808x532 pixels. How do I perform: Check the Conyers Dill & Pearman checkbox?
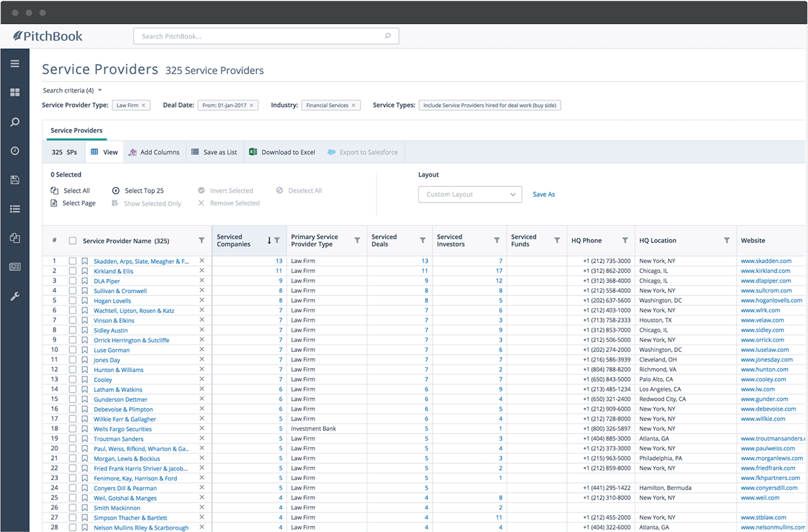pos(73,488)
